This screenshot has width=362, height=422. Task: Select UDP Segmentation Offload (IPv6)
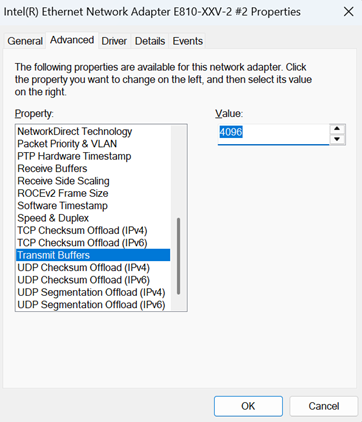click(x=93, y=304)
